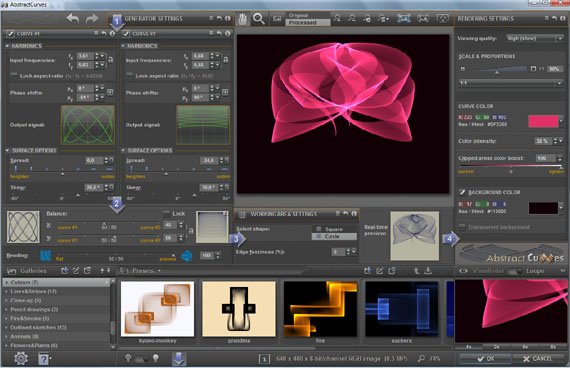The height and width of the screenshot is (368, 570).
Task: Click OK button
Action: [486, 359]
